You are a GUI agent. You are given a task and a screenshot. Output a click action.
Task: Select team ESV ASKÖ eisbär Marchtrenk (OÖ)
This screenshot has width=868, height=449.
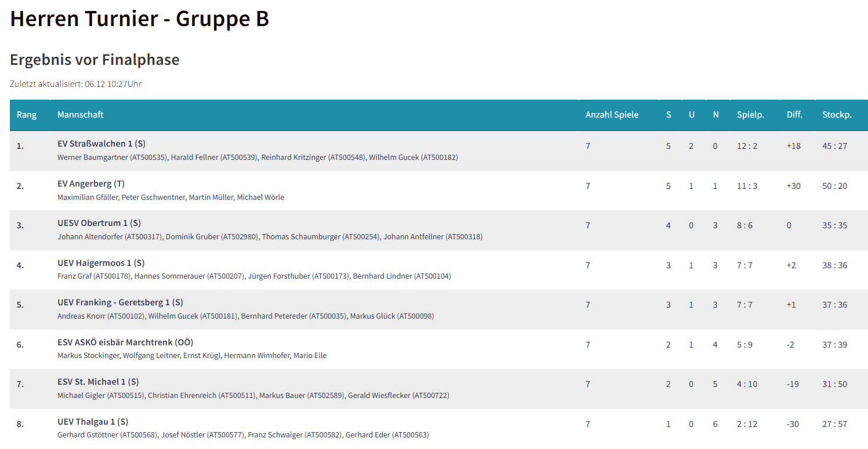coord(125,342)
